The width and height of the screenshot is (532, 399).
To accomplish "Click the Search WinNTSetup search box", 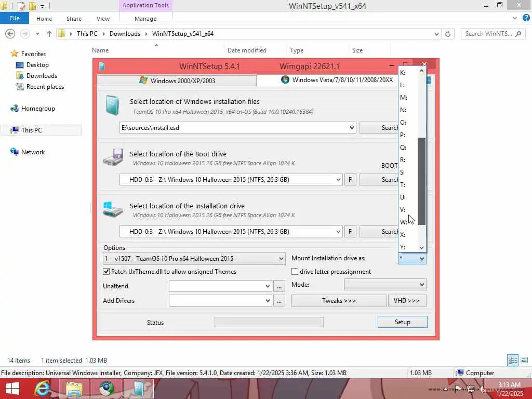I will point(493,34).
